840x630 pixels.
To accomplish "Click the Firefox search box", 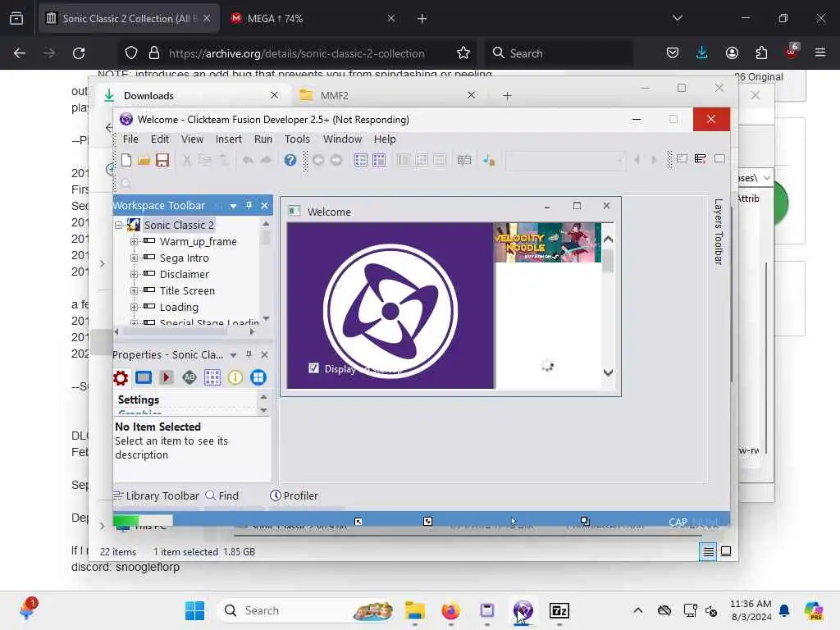I will pos(559,53).
